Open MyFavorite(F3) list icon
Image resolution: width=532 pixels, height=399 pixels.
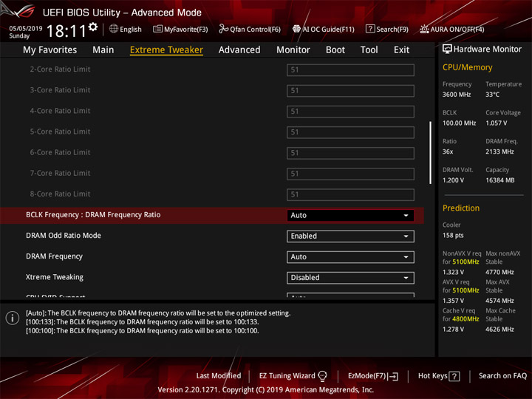[157, 29]
